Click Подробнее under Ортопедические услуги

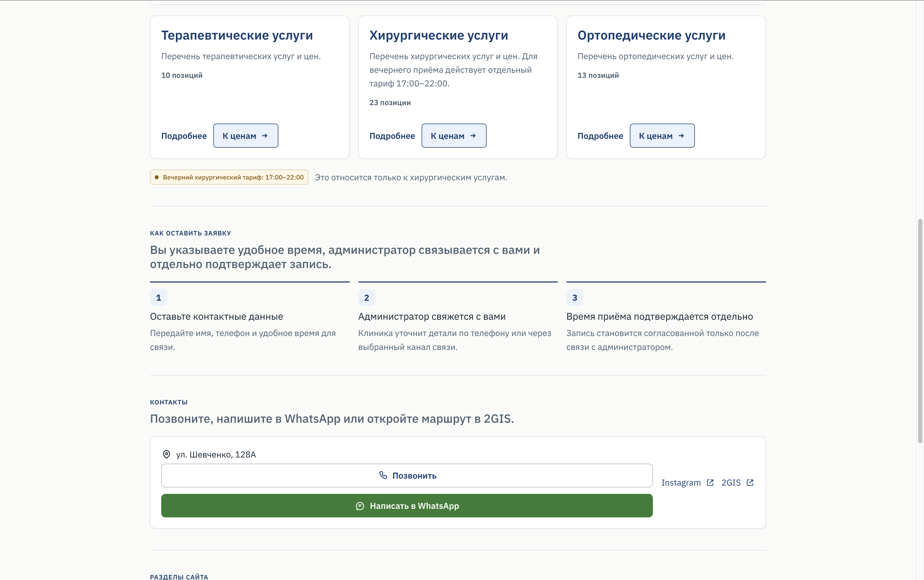click(x=600, y=136)
